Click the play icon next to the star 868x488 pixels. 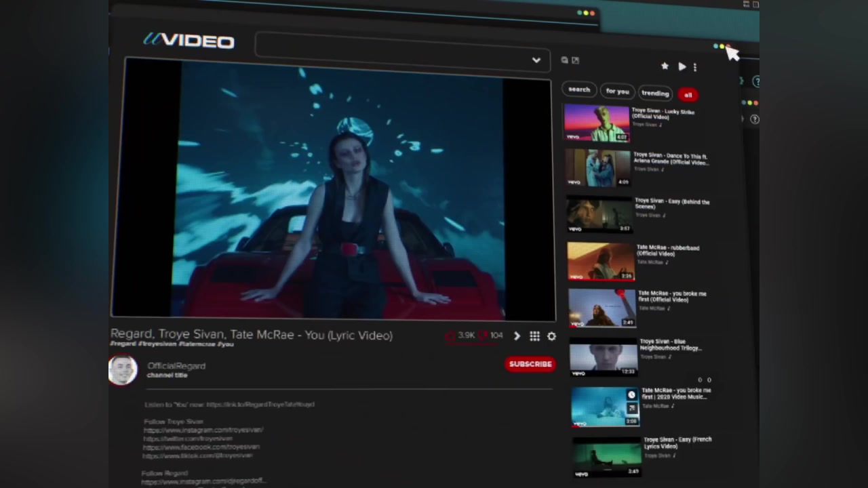[x=682, y=66]
